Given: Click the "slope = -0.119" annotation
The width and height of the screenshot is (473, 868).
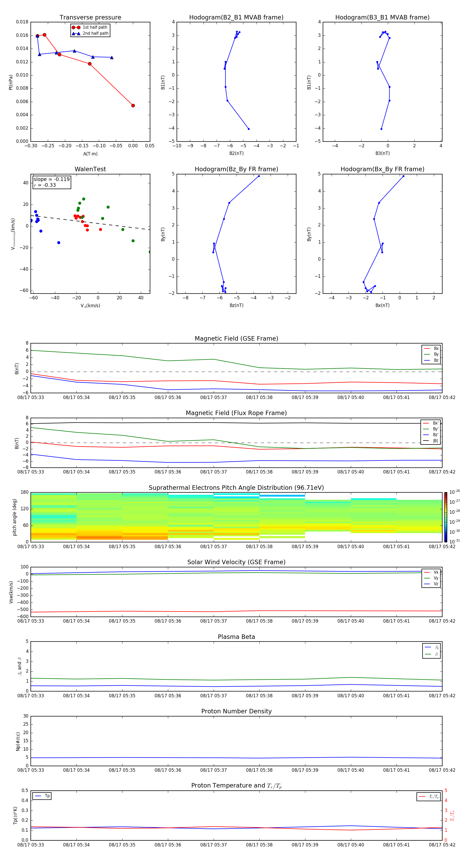Looking at the screenshot, I should click(x=52, y=179).
